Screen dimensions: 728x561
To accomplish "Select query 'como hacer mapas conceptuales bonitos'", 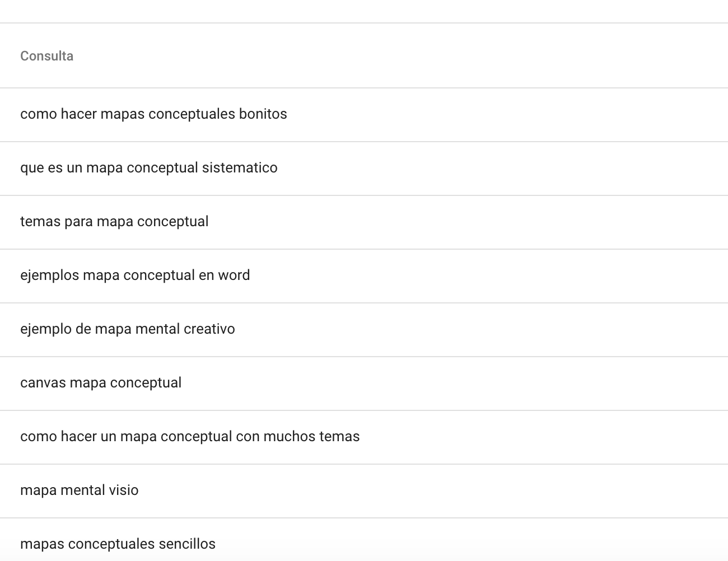I will [x=364, y=115].
